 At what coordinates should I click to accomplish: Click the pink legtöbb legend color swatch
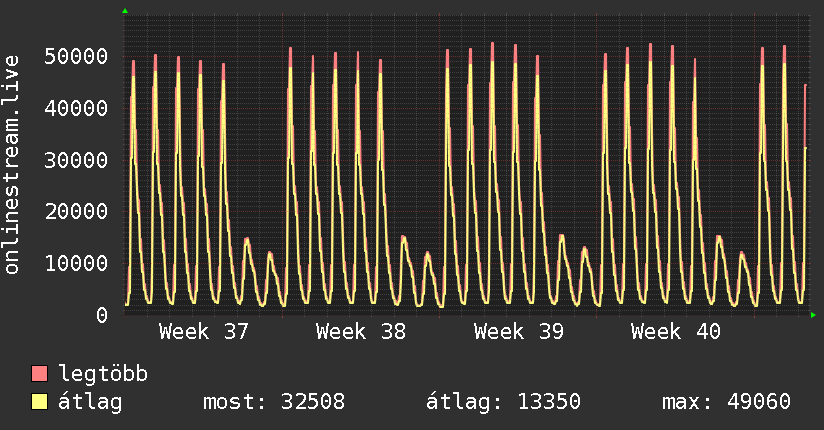pos(39,373)
